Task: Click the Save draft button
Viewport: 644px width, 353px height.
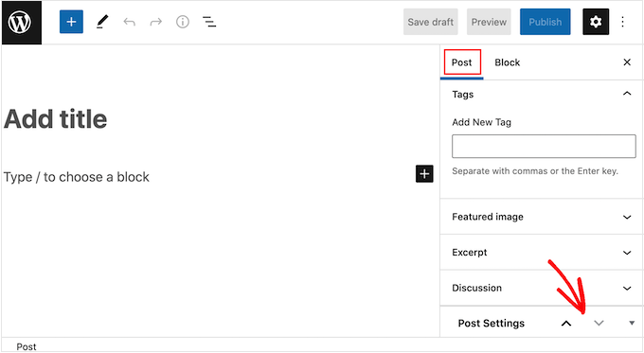Action: point(430,22)
